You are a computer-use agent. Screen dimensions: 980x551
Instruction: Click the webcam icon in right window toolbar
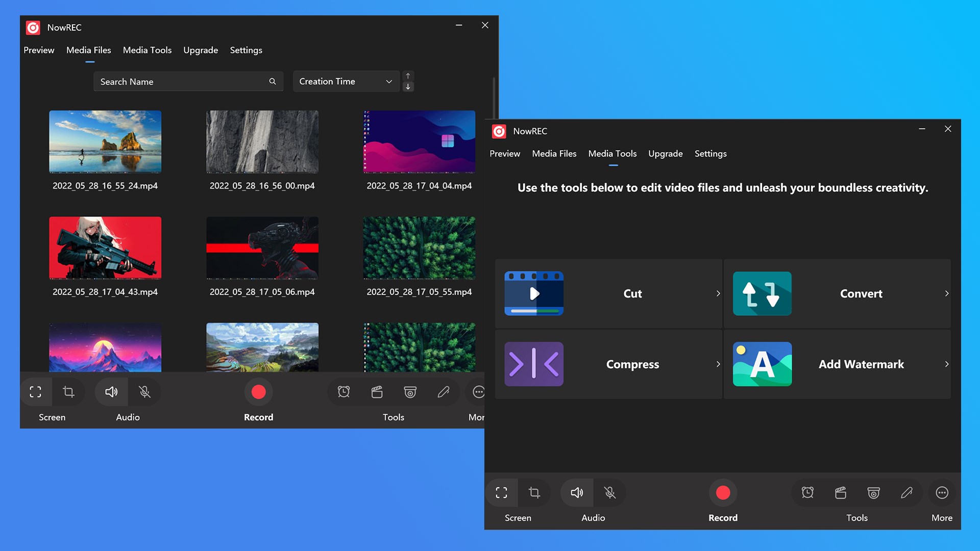pyautogui.click(x=873, y=492)
